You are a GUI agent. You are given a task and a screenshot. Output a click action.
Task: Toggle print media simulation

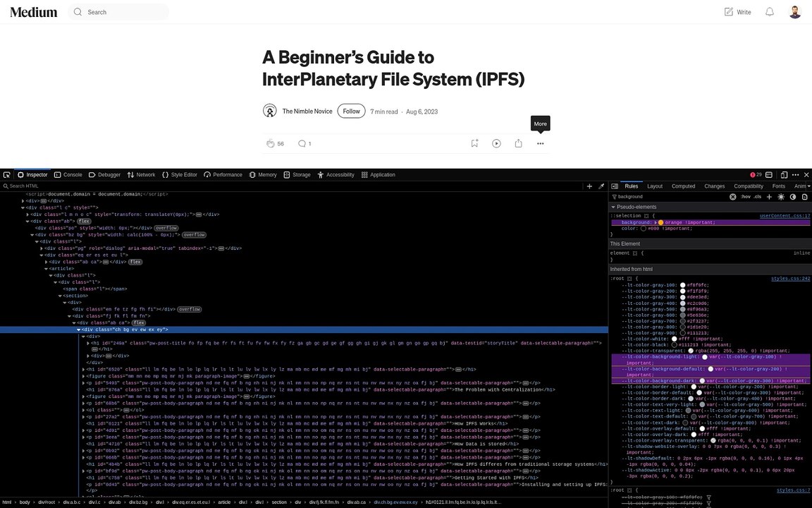[805, 197]
